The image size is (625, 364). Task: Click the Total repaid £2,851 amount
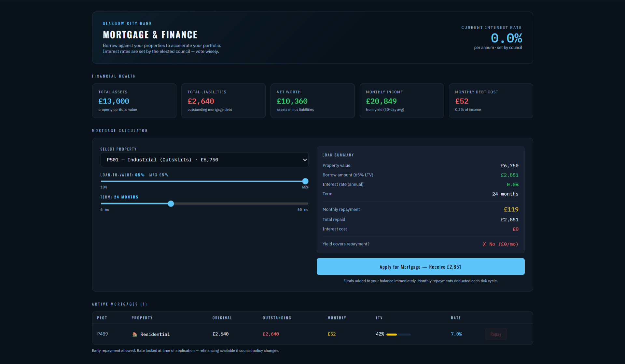[509, 220]
